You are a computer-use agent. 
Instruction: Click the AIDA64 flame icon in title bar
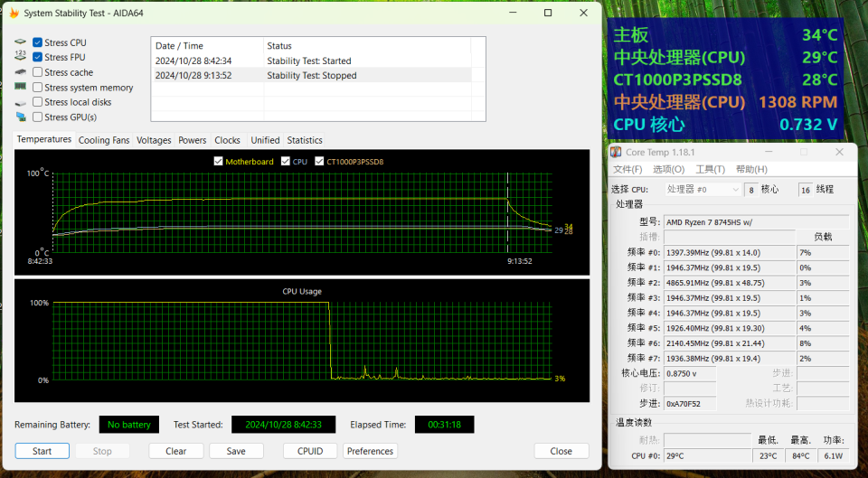(14, 13)
